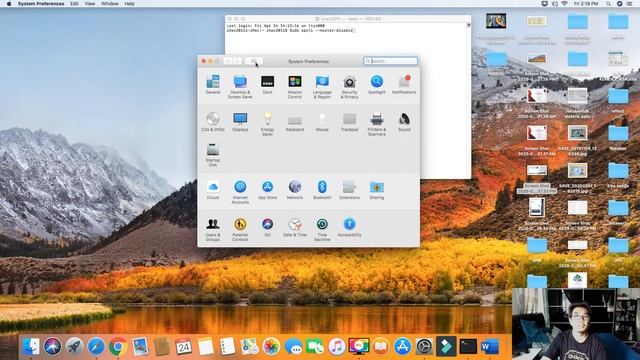Image resolution: width=640 pixels, height=360 pixels.
Task: Click the Show All grid button
Action: 253,61
